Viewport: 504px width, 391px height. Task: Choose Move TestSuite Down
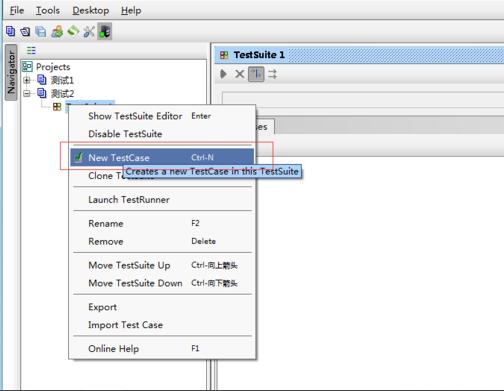[x=162, y=283]
